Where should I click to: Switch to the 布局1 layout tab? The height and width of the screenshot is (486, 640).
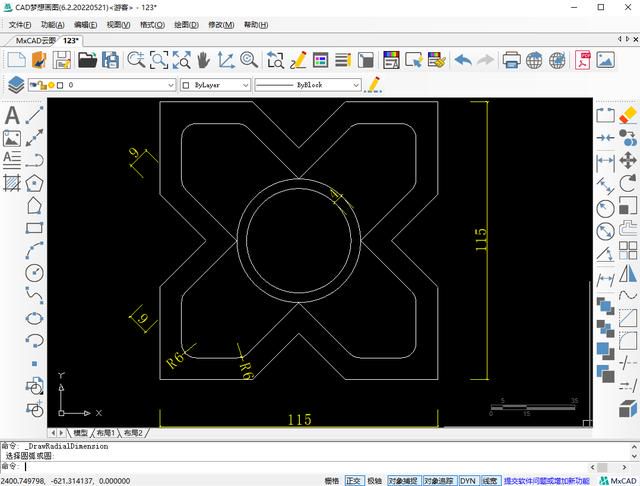pos(106,433)
